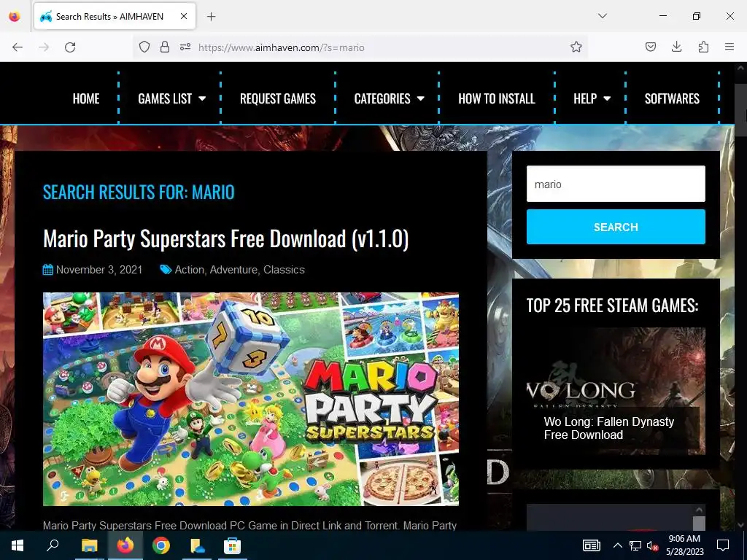This screenshot has height=560, width=747.
Task: Go back using the browser back arrow
Action: click(x=18, y=47)
